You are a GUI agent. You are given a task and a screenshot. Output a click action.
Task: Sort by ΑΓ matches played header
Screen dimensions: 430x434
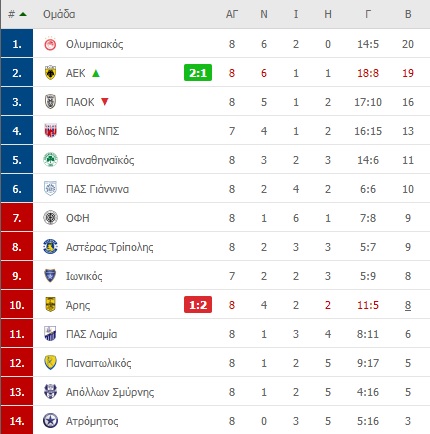click(232, 14)
